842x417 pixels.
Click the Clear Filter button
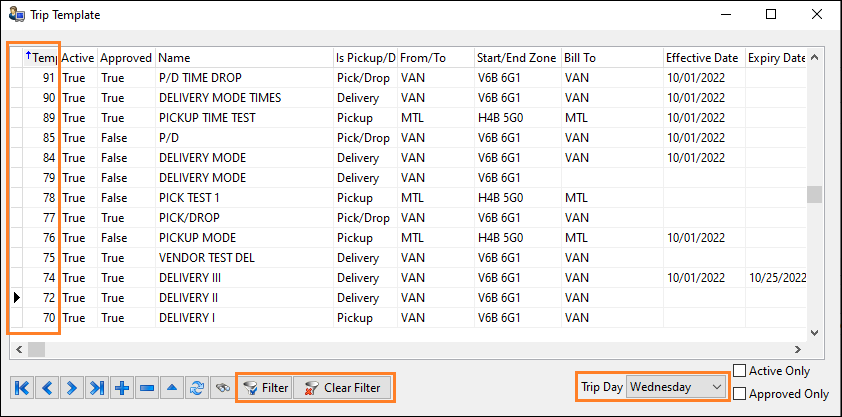click(x=343, y=388)
